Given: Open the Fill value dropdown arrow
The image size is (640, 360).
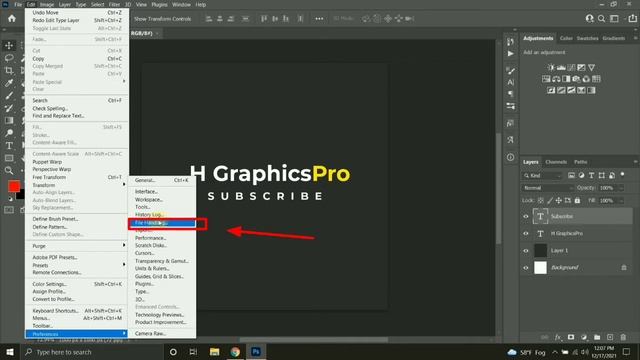Looking at the screenshot, I should tap(621, 200).
